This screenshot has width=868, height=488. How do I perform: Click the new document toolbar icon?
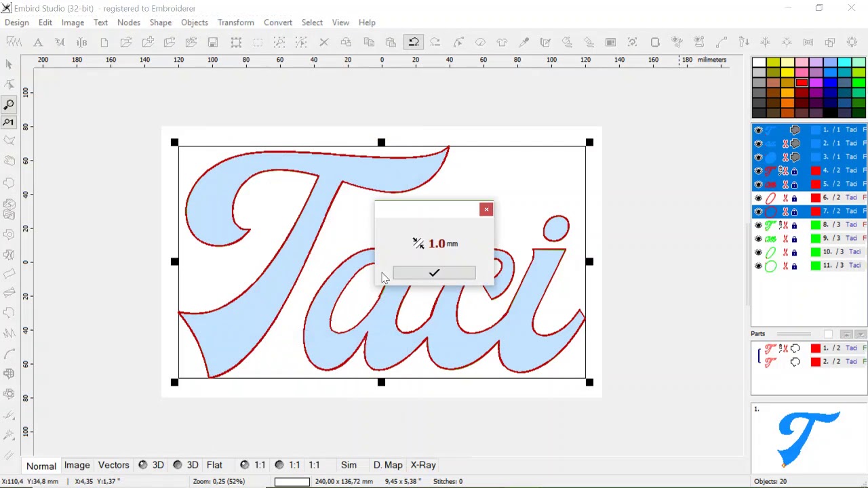[104, 42]
